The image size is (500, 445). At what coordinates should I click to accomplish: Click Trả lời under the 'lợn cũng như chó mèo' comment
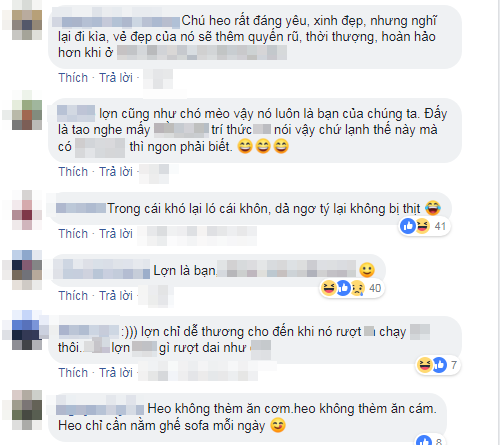click(x=116, y=172)
